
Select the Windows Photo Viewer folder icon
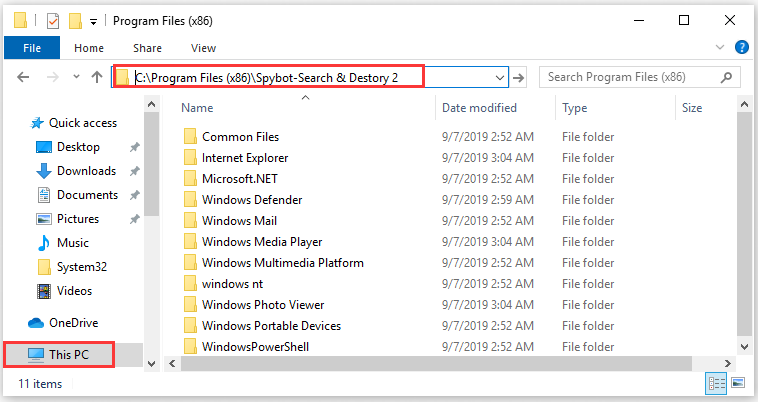coord(190,305)
